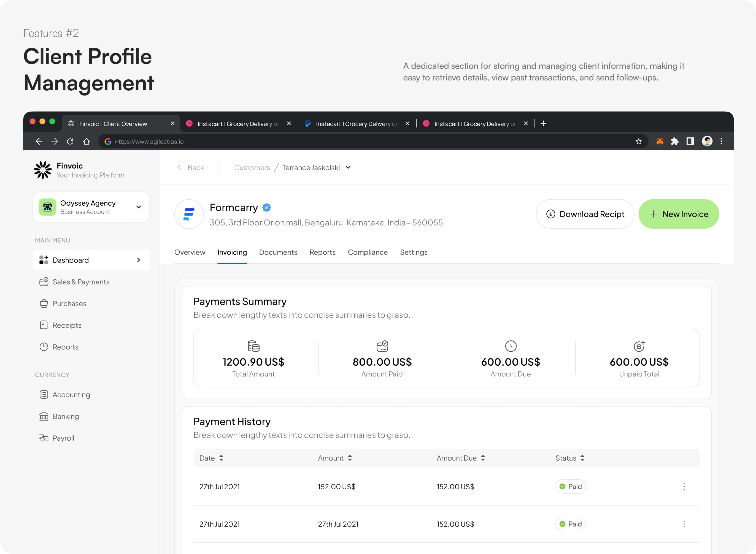756x554 pixels.
Task: Click the browser forward arrow
Action: click(54, 141)
